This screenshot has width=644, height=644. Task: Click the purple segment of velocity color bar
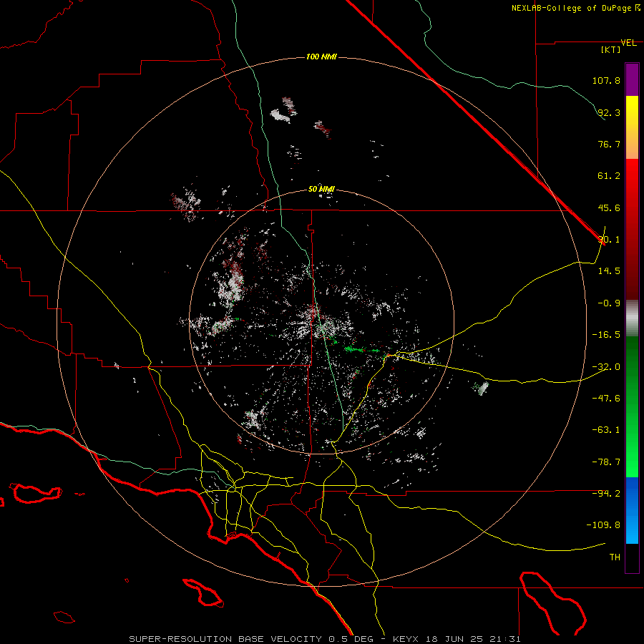pos(632,79)
